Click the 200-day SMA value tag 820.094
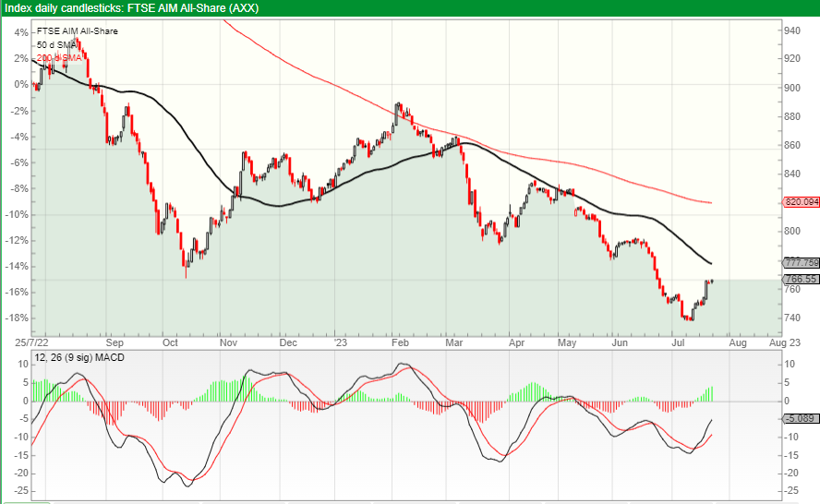Screen dimensions: 820x504 point(802,202)
